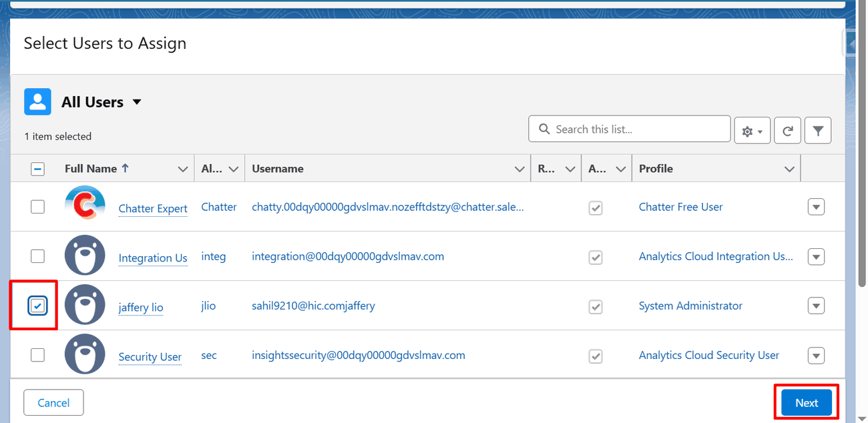Open Integration User name link

click(153, 258)
